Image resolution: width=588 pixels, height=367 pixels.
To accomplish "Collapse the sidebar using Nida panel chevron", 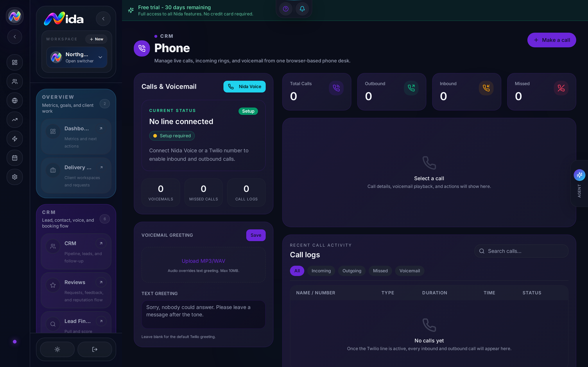I will 103,19.
